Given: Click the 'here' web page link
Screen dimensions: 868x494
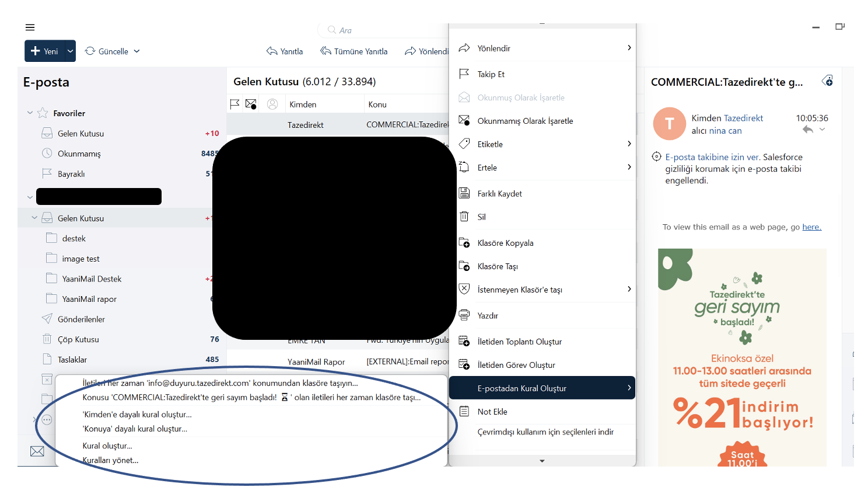Looking at the screenshot, I should (811, 227).
